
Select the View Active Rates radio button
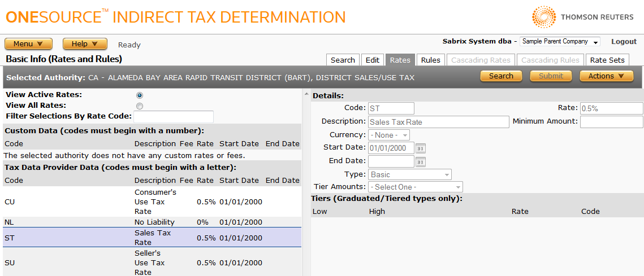140,95
